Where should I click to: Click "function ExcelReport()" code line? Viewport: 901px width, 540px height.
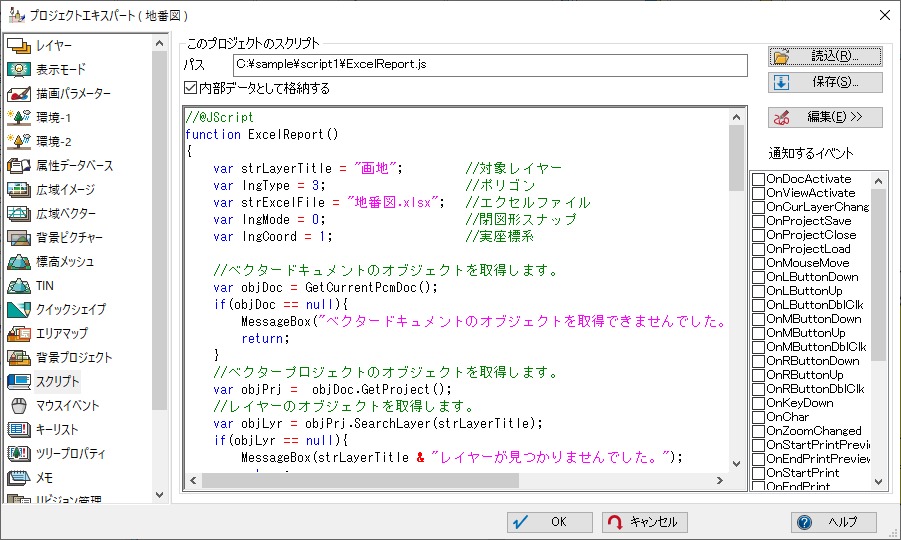[261, 134]
